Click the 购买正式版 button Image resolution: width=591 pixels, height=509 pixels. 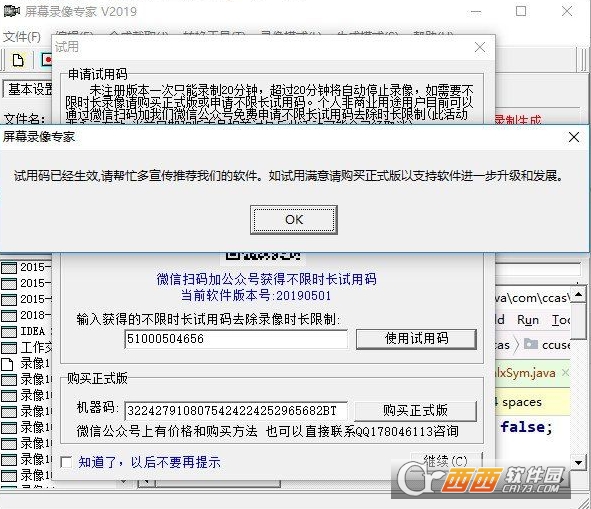point(415,411)
